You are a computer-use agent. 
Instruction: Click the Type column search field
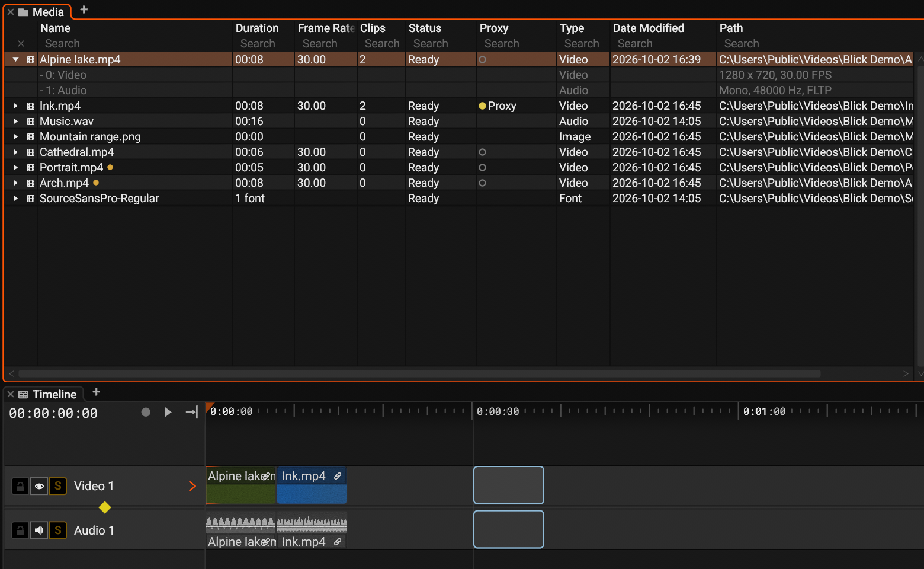click(x=583, y=43)
